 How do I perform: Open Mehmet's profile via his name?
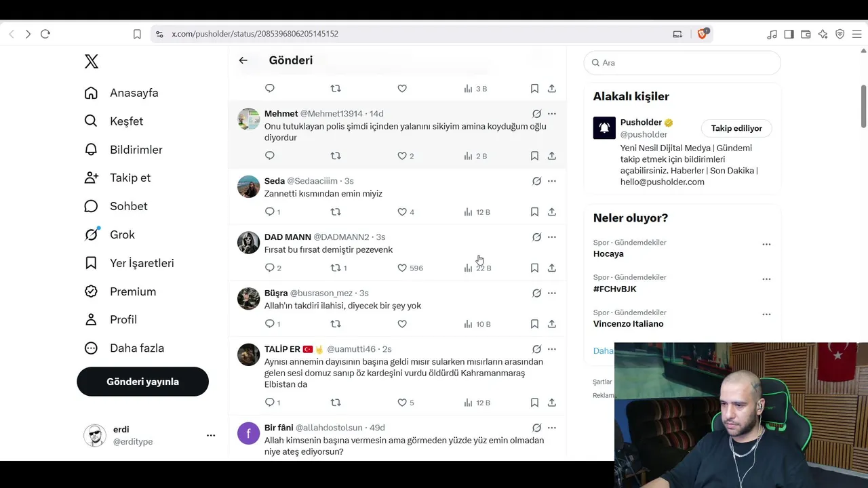(281, 114)
